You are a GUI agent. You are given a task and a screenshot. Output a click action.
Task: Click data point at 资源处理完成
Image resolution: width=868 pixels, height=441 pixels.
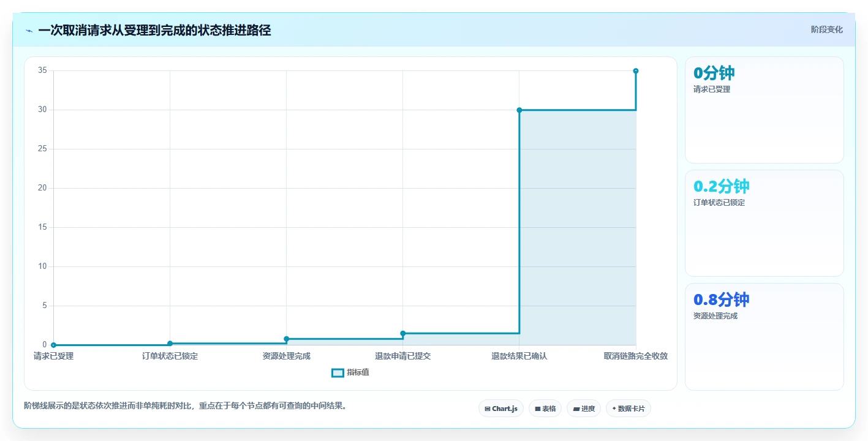pos(287,339)
